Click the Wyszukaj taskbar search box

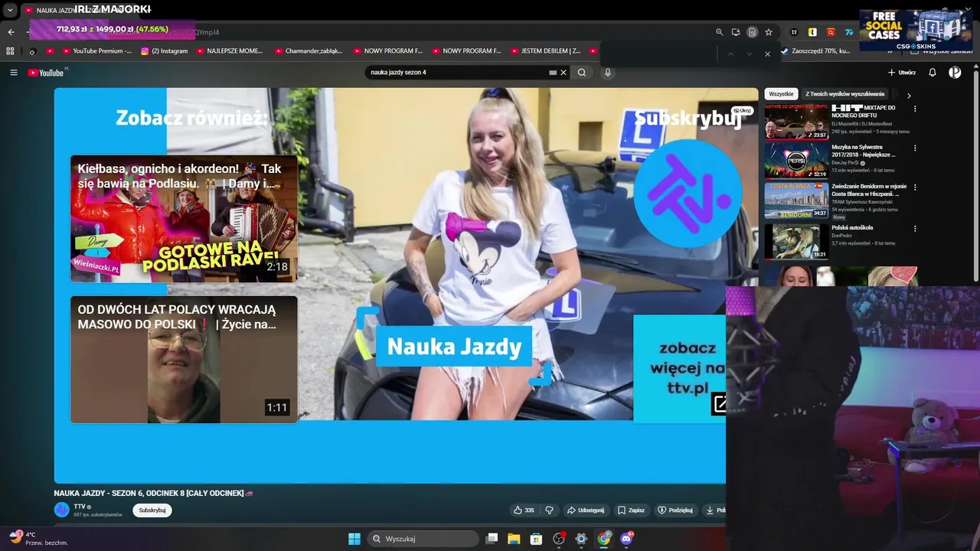tap(423, 539)
